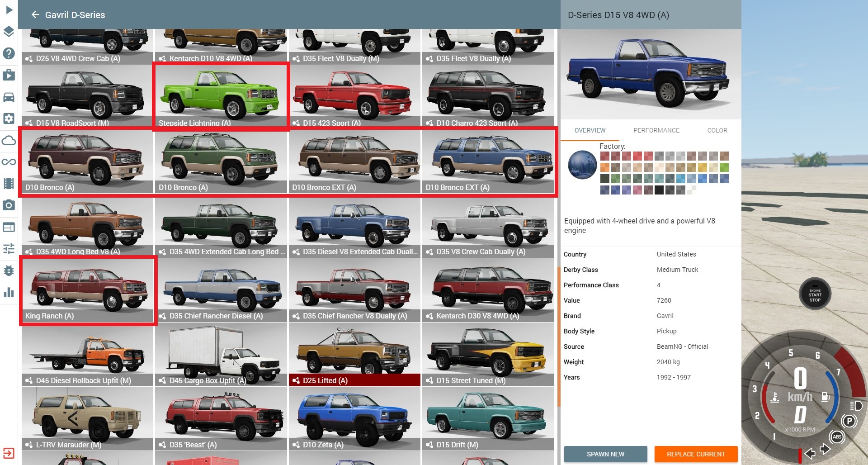
Task: Click the Replace Current button
Action: [696, 454]
